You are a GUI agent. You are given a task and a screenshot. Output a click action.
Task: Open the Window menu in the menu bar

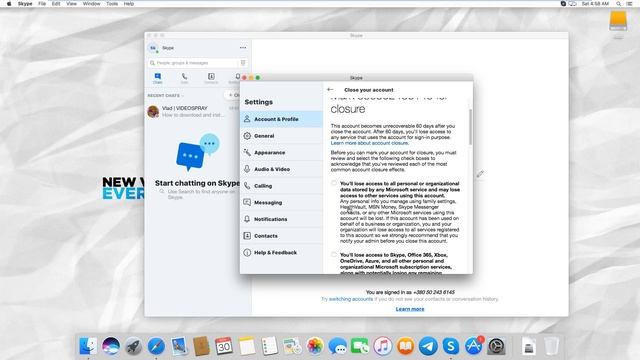tap(91, 4)
